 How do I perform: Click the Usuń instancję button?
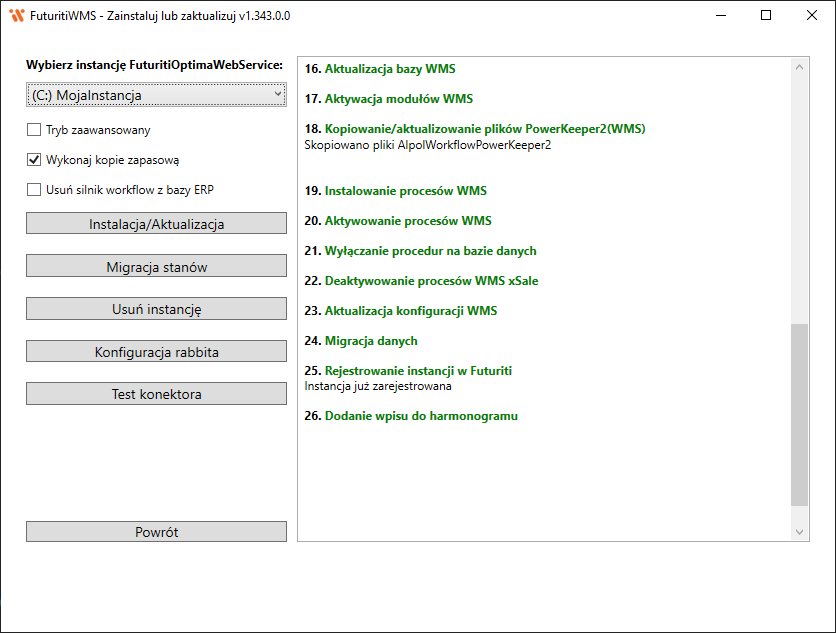(x=156, y=309)
